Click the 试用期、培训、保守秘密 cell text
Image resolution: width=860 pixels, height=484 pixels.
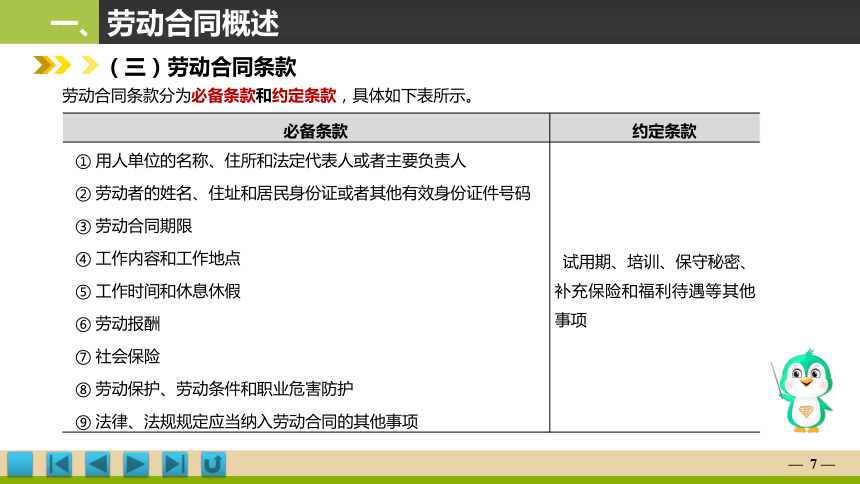tap(655, 291)
